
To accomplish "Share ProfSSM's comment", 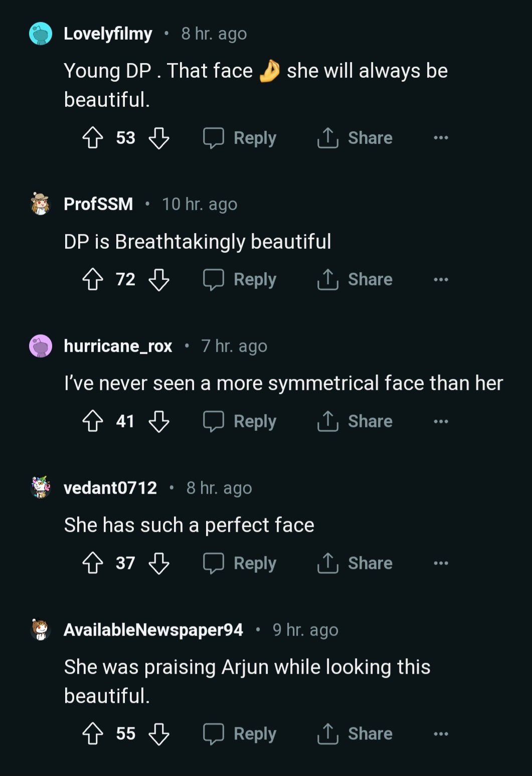I will pyautogui.click(x=355, y=279).
